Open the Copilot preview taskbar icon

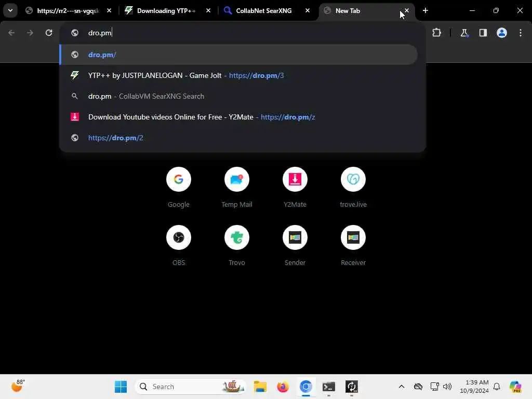click(515, 387)
